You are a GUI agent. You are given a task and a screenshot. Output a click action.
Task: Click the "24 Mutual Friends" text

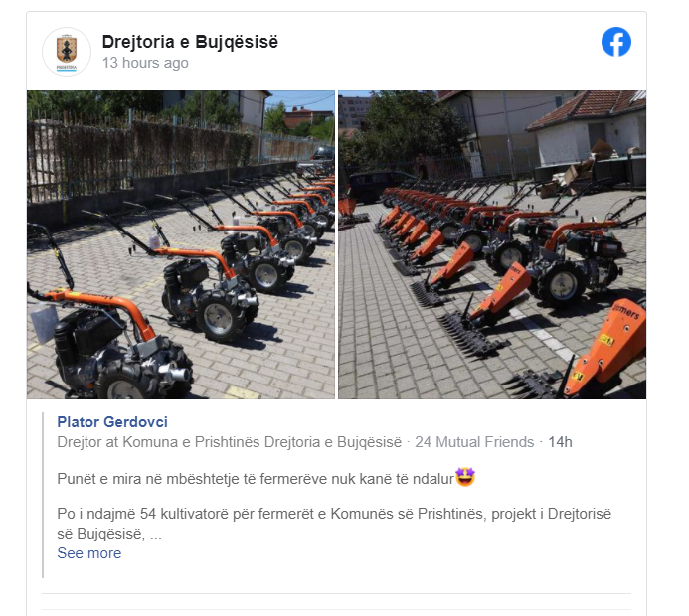tap(474, 442)
